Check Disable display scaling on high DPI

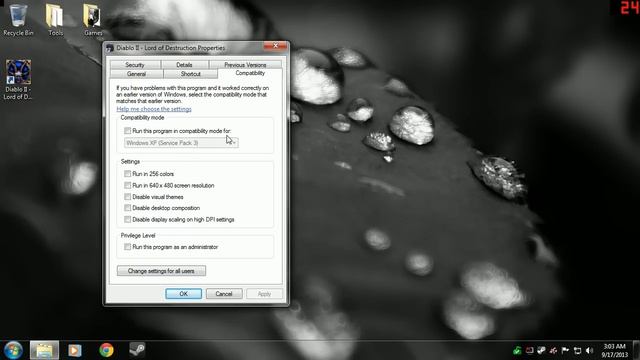[128, 220]
